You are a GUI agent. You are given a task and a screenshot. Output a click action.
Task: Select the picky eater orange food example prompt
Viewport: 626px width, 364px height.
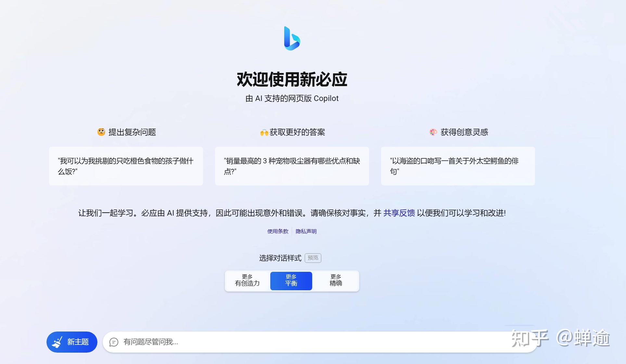126,166
